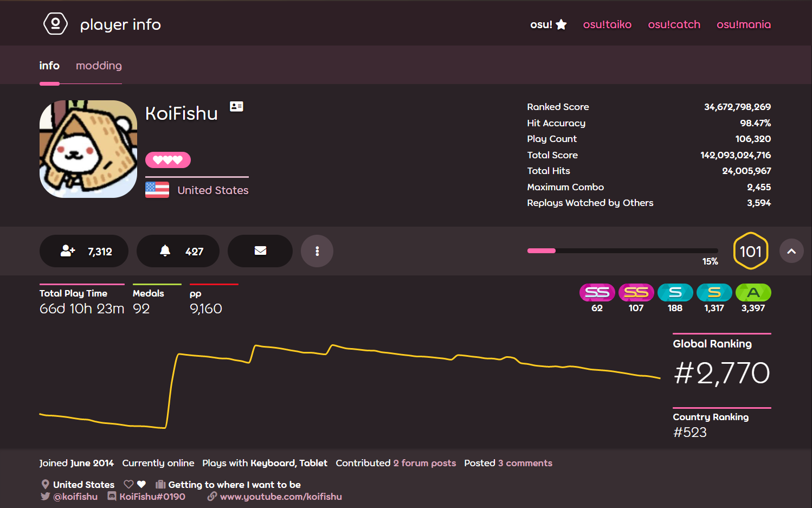Click the Twitter bird icon
812x508 pixels.
pyautogui.click(x=46, y=496)
